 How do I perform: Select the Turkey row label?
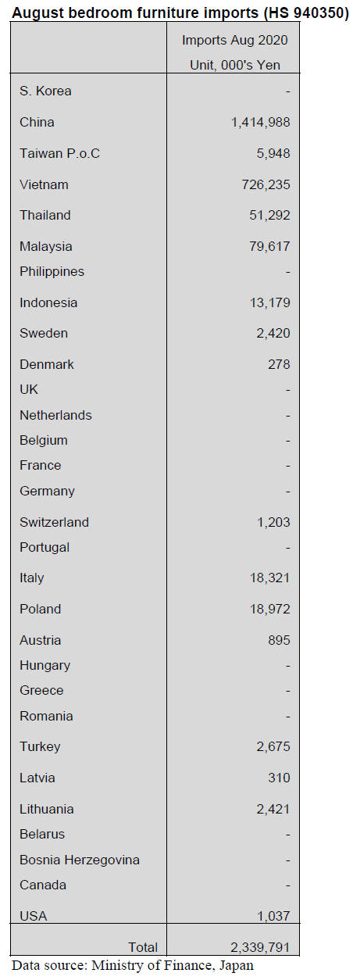(x=40, y=747)
